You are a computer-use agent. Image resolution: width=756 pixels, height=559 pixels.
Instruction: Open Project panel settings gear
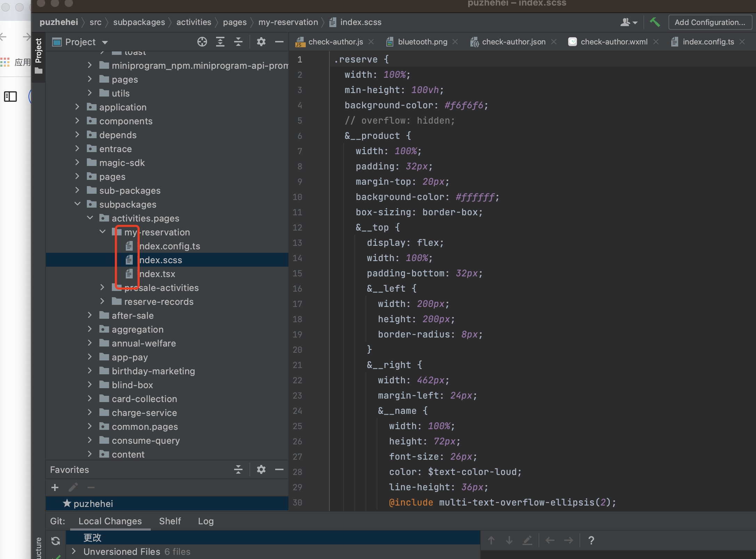point(261,42)
